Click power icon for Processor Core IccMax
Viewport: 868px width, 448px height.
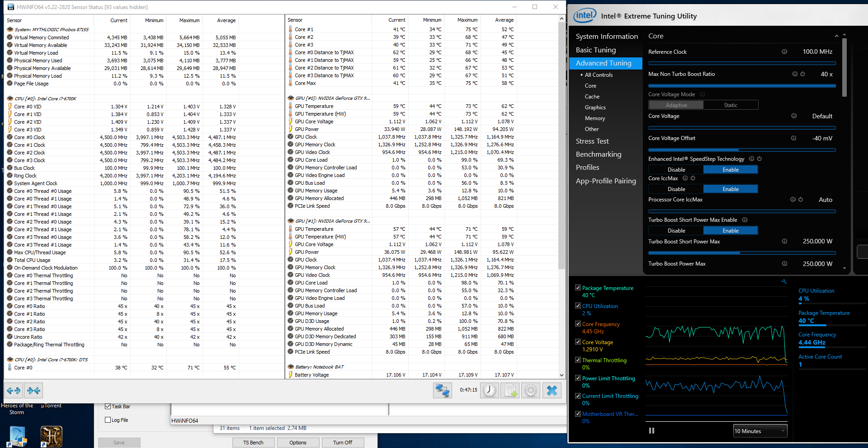click(x=801, y=199)
